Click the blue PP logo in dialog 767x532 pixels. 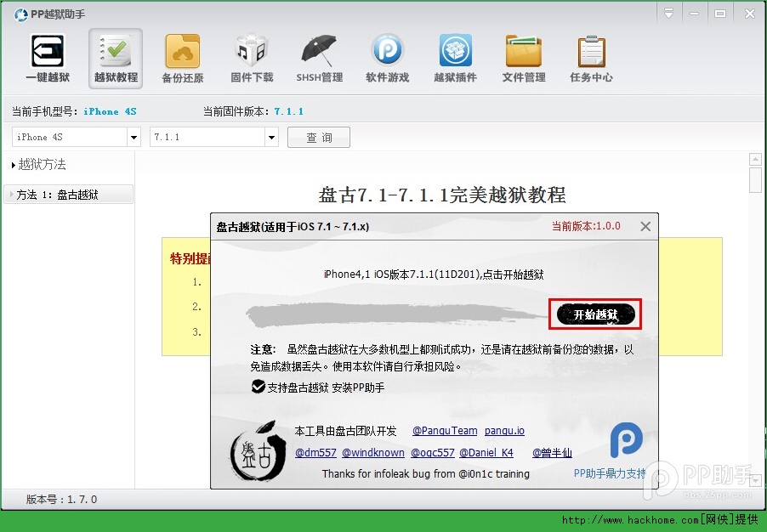[626, 440]
